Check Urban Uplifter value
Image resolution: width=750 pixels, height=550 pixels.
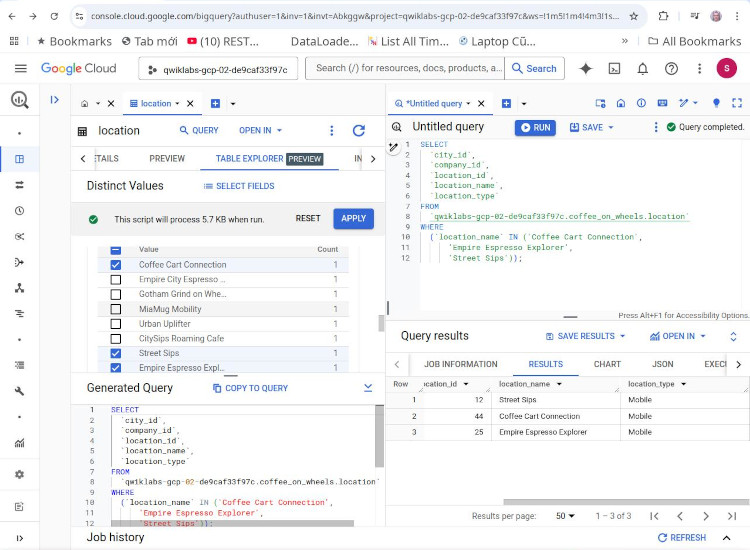pos(116,324)
